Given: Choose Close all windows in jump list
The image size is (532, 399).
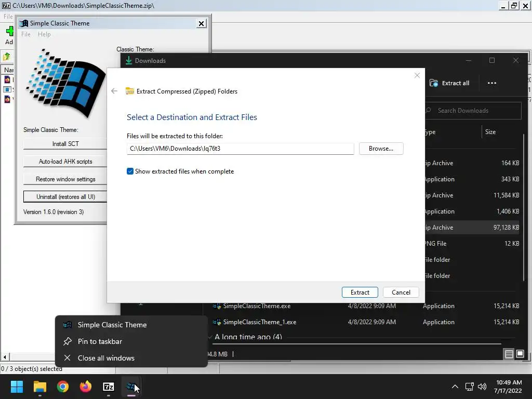Looking at the screenshot, I should (131, 358).
